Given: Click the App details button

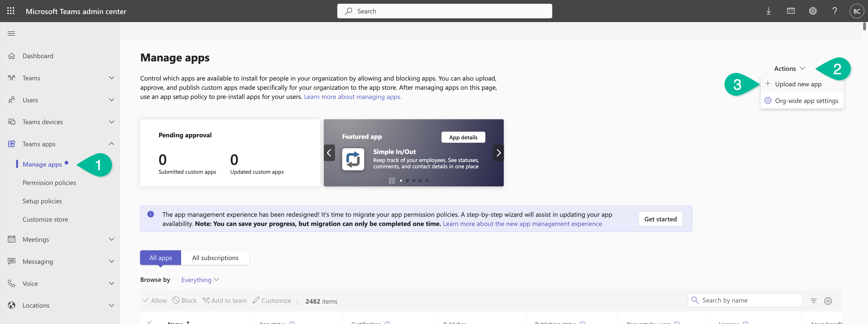Looking at the screenshot, I should 463,137.
